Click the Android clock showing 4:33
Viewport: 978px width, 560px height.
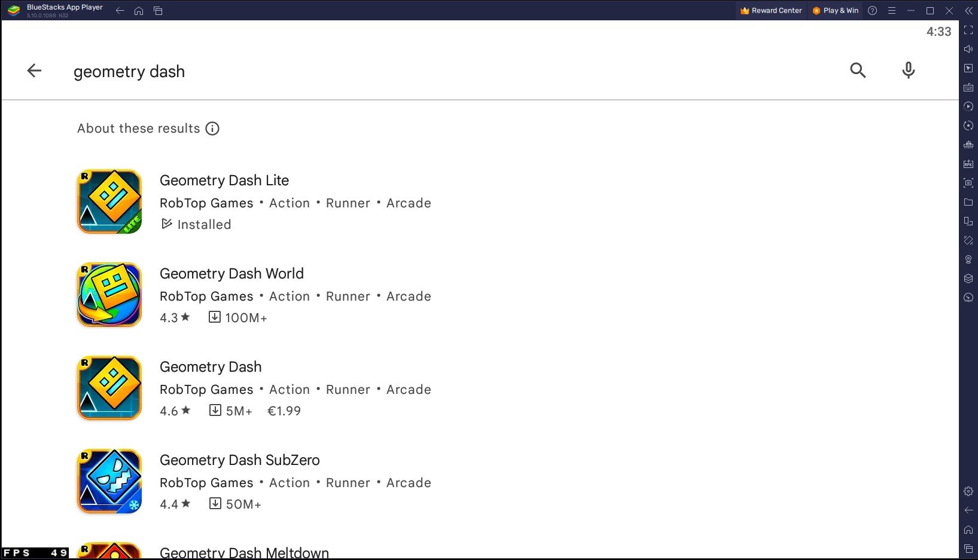click(x=939, y=32)
